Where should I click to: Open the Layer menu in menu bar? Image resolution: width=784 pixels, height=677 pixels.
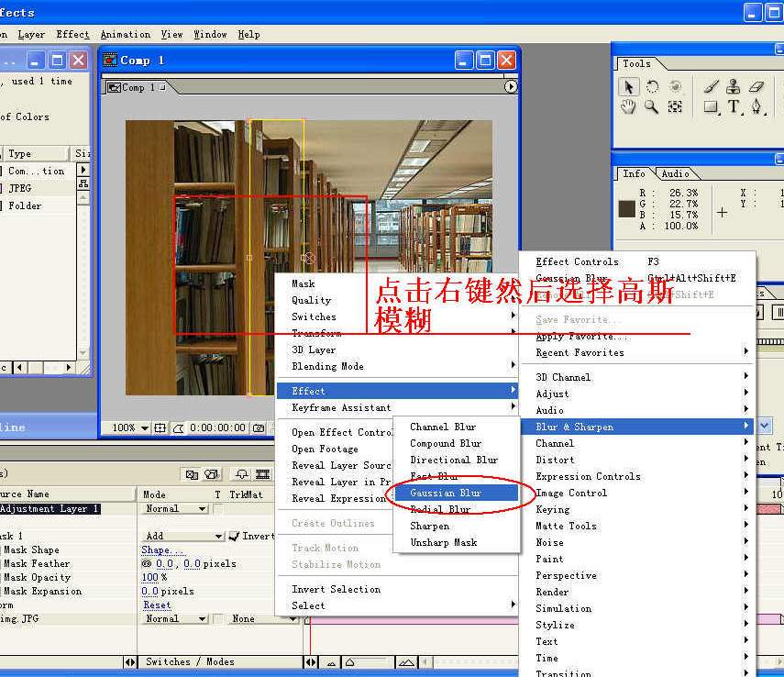click(x=31, y=35)
